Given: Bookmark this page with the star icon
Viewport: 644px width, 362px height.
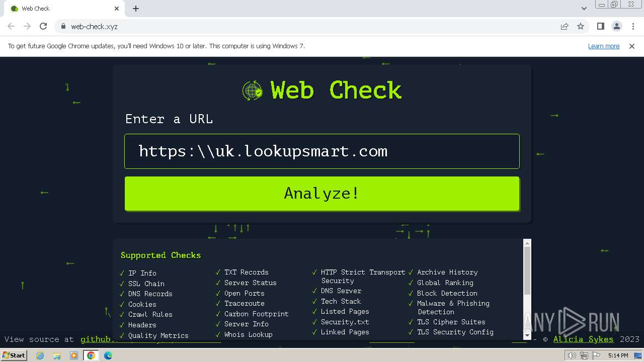Looking at the screenshot, I should pos(581,26).
